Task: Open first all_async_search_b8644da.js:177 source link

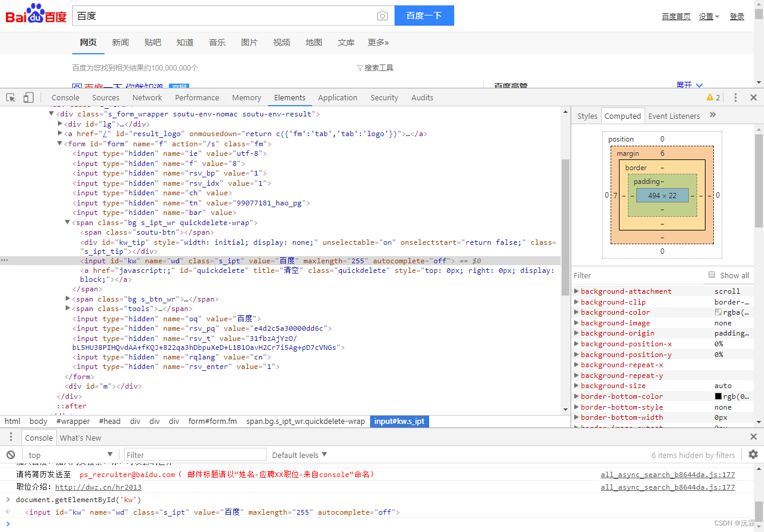Action: [668, 474]
